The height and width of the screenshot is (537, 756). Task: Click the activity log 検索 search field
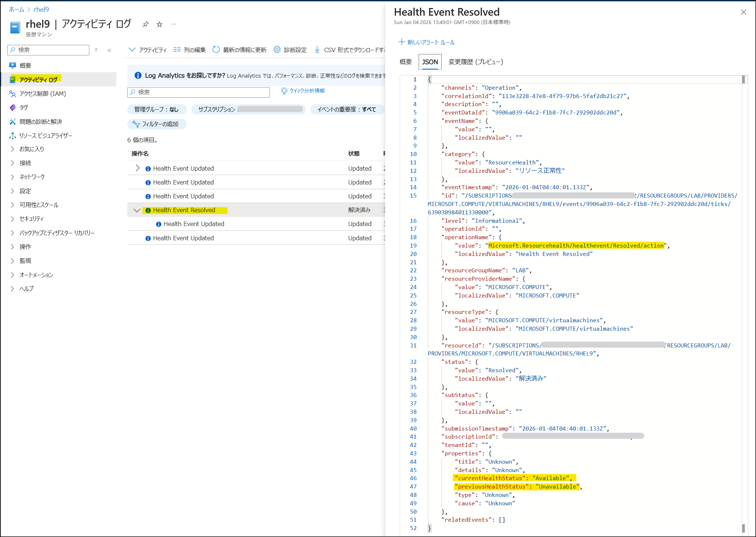198,92
